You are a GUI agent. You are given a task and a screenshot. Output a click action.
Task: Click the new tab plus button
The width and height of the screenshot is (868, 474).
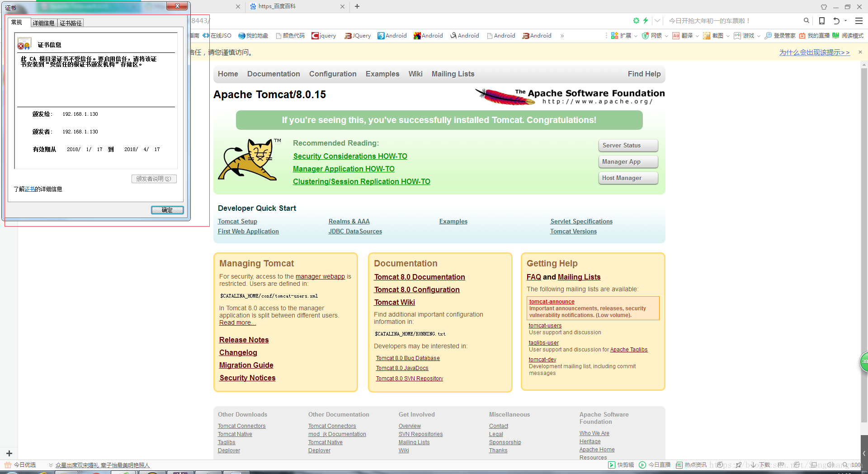pos(357,6)
